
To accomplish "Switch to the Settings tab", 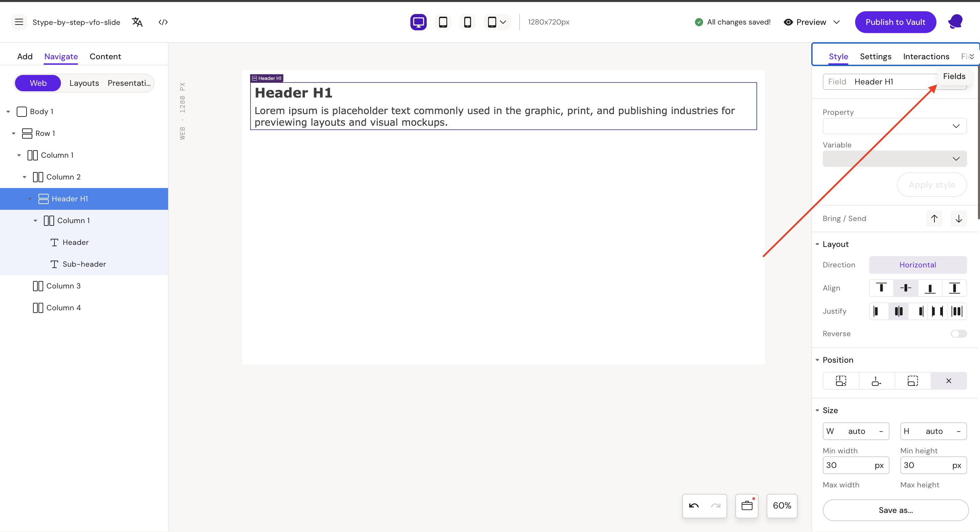I will pyautogui.click(x=876, y=56).
